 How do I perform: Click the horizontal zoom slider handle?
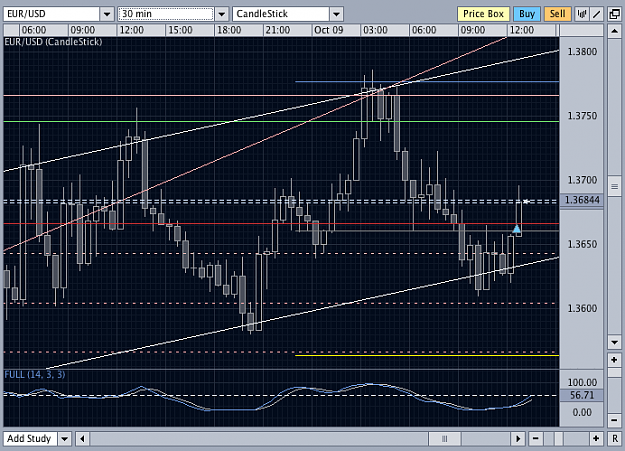pos(559,439)
